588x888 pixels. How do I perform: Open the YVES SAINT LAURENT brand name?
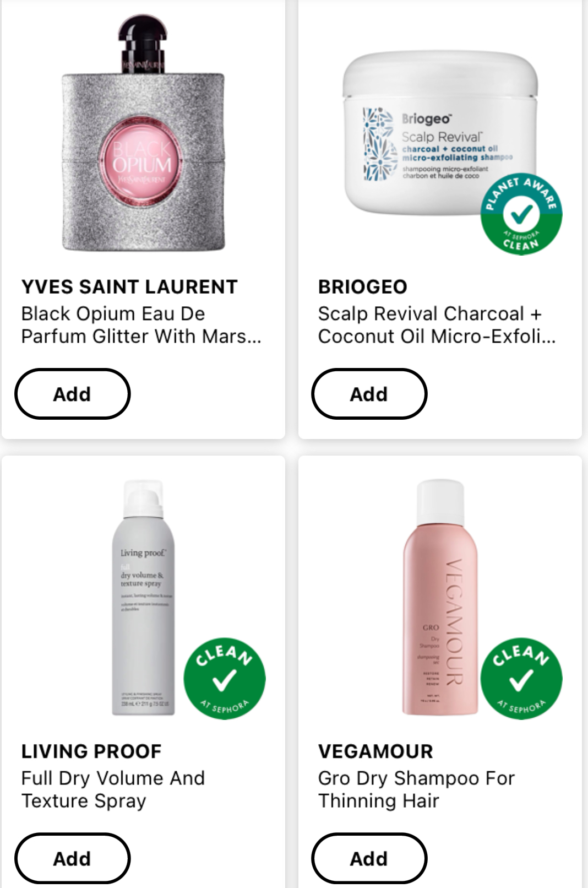click(129, 287)
